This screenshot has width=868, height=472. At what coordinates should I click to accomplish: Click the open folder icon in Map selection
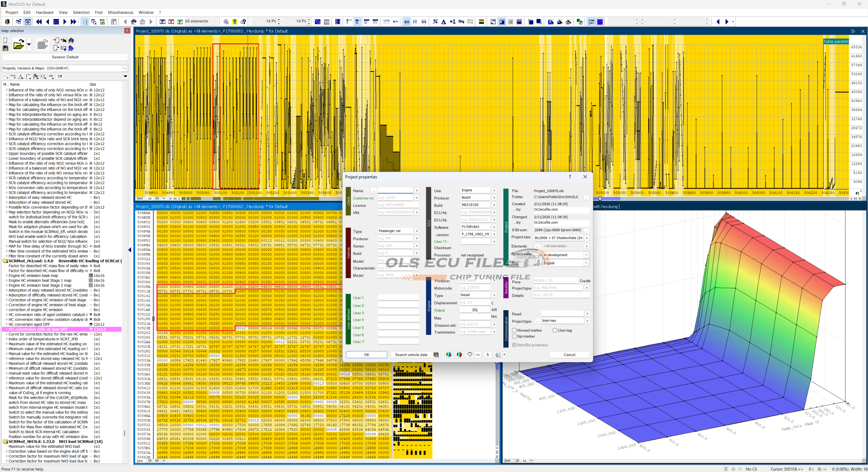point(18,45)
